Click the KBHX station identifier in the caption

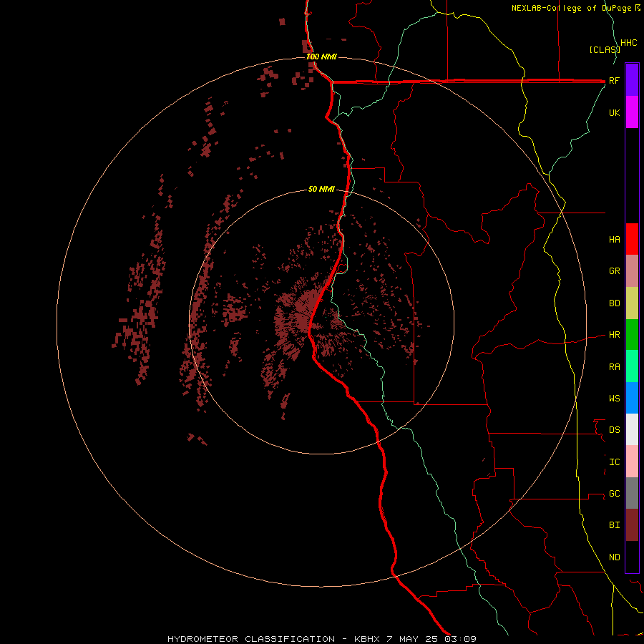coord(368,639)
